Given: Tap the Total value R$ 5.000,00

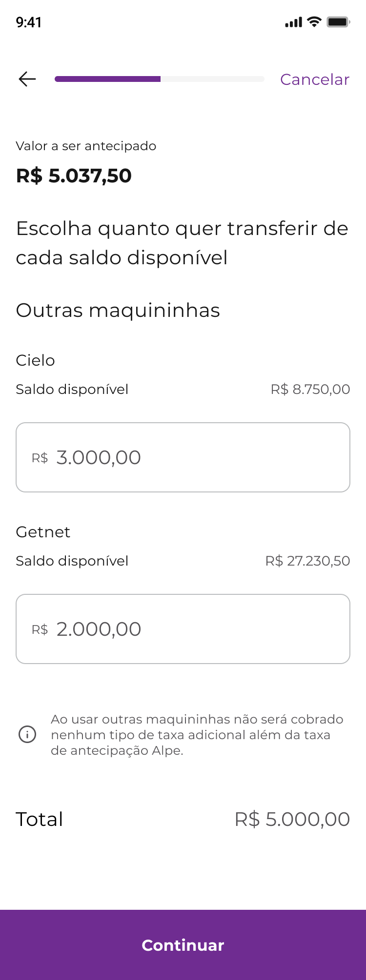Looking at the screenshot, I should coord(292,819).
